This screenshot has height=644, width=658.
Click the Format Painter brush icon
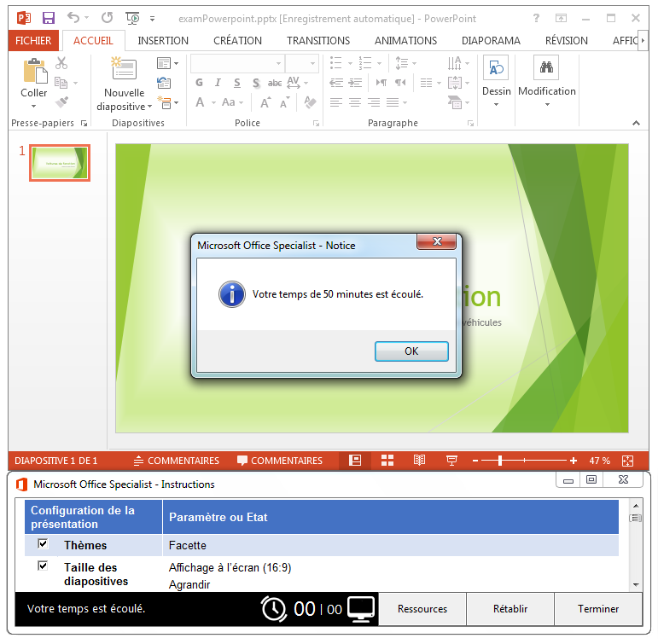(x=61, y=102)
